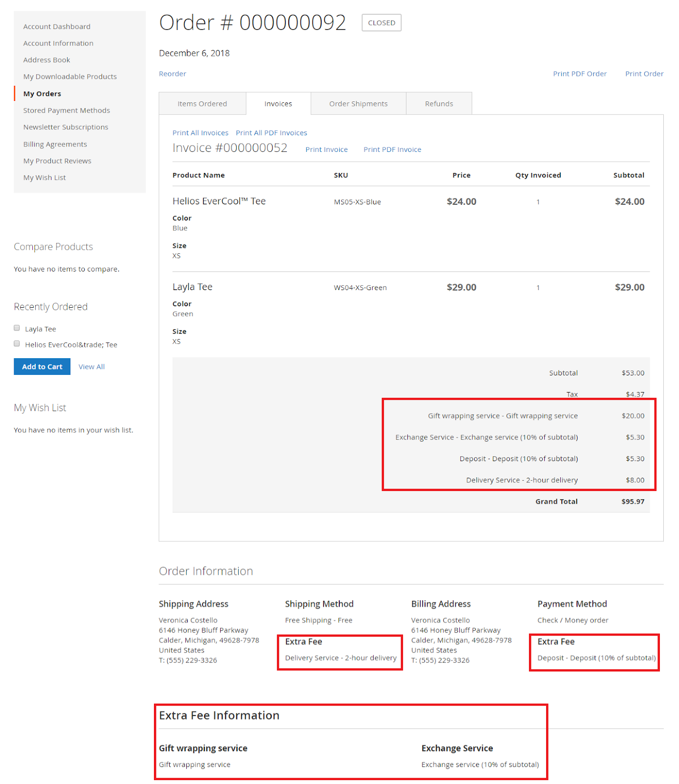Open Address Book from sidebar
The width and height of the screenshot is (679, 784).
47,60
